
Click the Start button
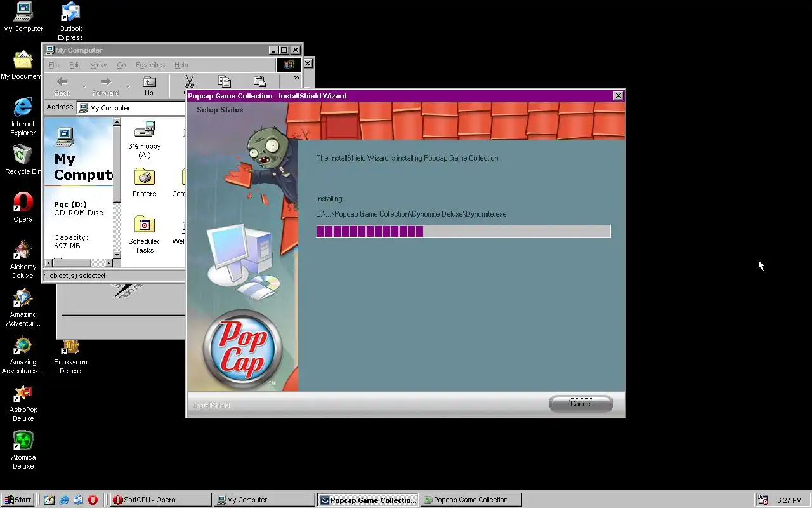[18, 500]
